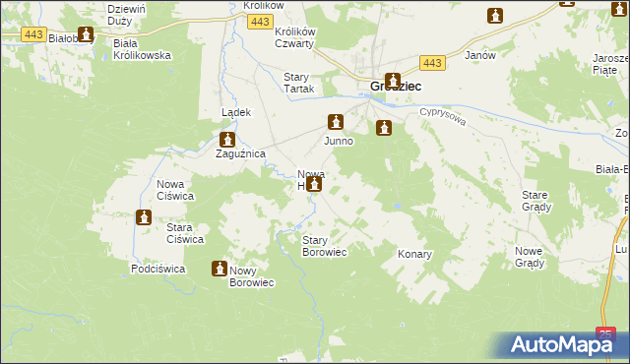
Task: Click the Królików Czwarty label
Action: click(295, 37)
